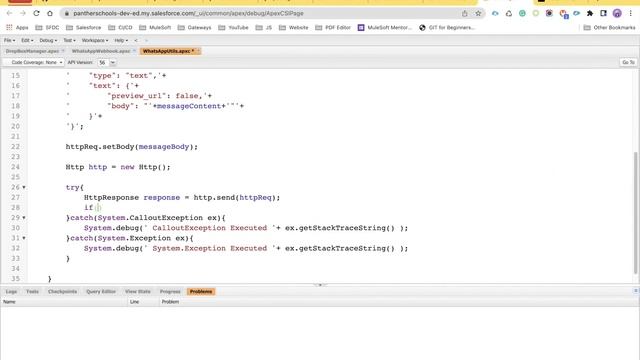Viewport: 640px width, 360px height.
Task: Open the Extensions puzzle-piece icon
Action: 590,13
